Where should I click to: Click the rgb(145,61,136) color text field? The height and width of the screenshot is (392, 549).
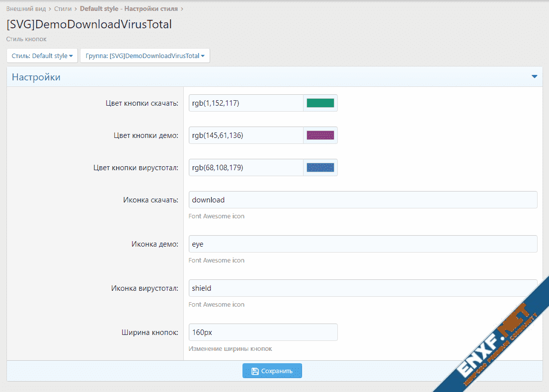(246, 135)
